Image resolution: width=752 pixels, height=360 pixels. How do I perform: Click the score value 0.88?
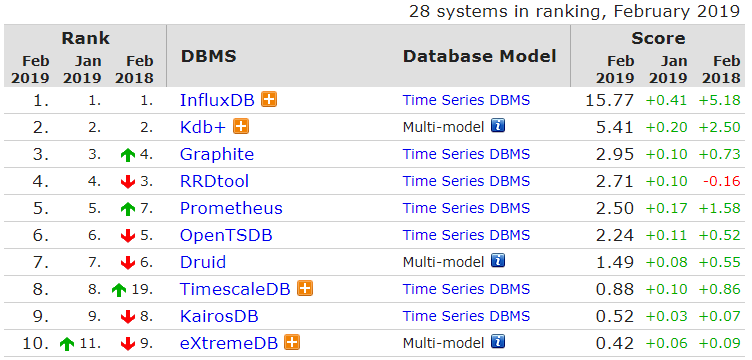tap(614, 289)
